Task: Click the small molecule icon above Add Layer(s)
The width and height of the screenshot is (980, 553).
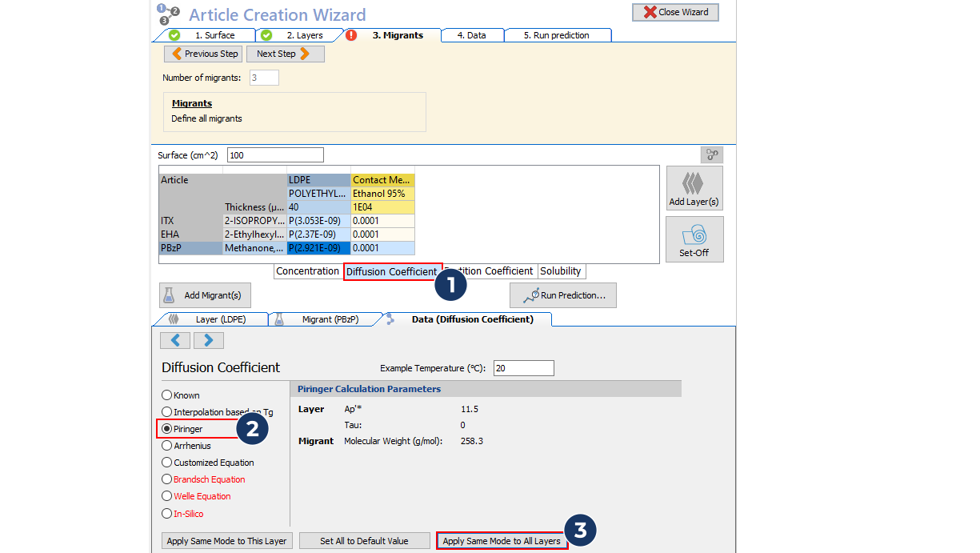Action: click(x=710, y=155)
